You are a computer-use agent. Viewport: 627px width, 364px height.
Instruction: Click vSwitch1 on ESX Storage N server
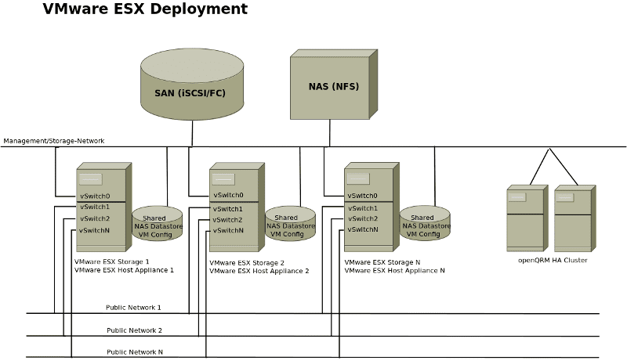coord(363,208)
